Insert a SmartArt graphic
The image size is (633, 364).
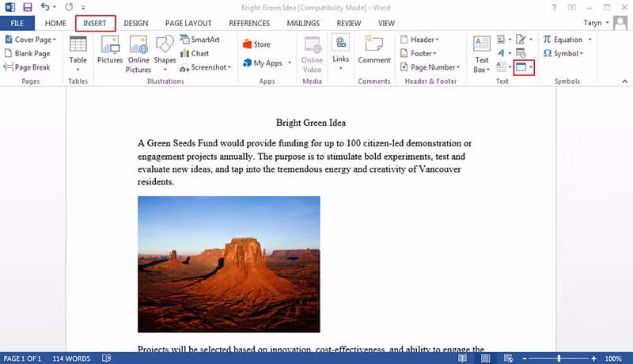[200, 39]
